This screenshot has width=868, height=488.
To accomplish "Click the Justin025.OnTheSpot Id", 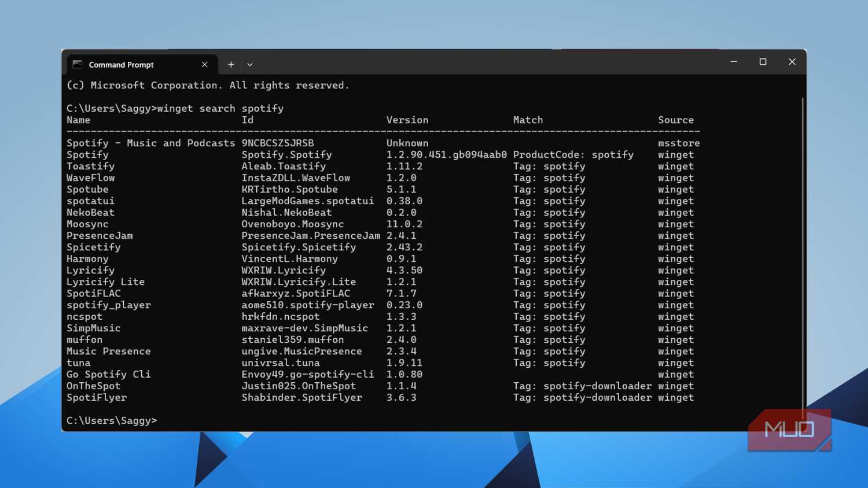I will tap(299, 386).
